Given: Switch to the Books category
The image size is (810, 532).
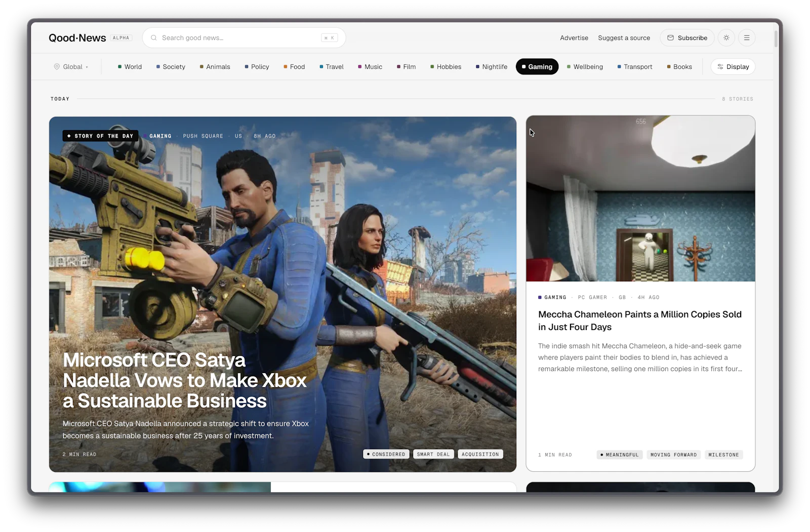Looking at the screenshot, I should click(679, 67).
